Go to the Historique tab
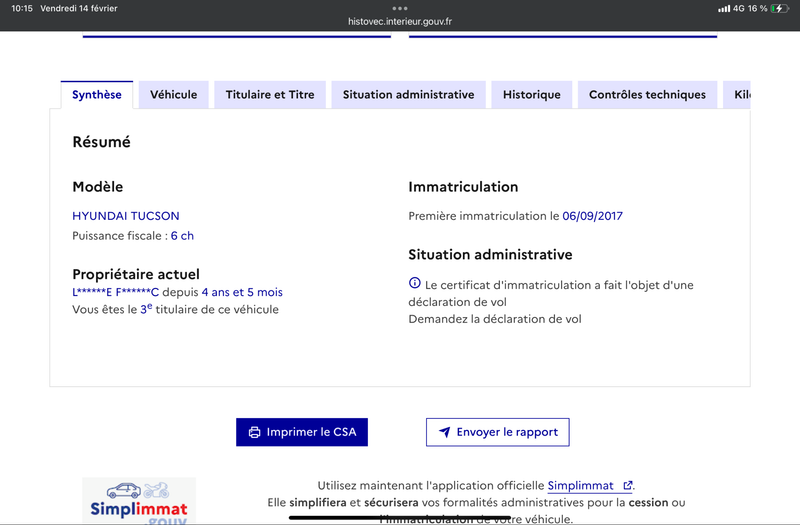The height and width of the screenshot is (525, 800). [x=532, y=95]
